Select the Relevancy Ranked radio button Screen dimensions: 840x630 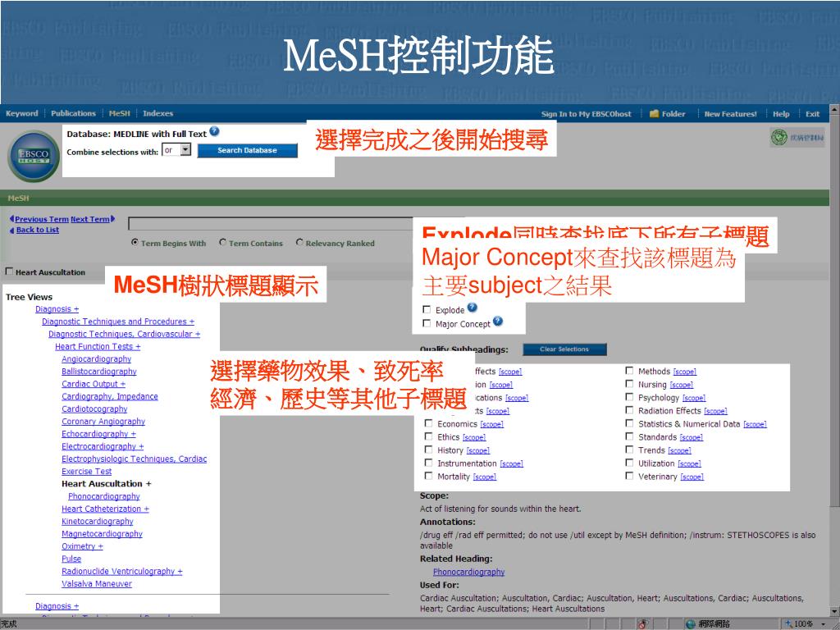300,243
